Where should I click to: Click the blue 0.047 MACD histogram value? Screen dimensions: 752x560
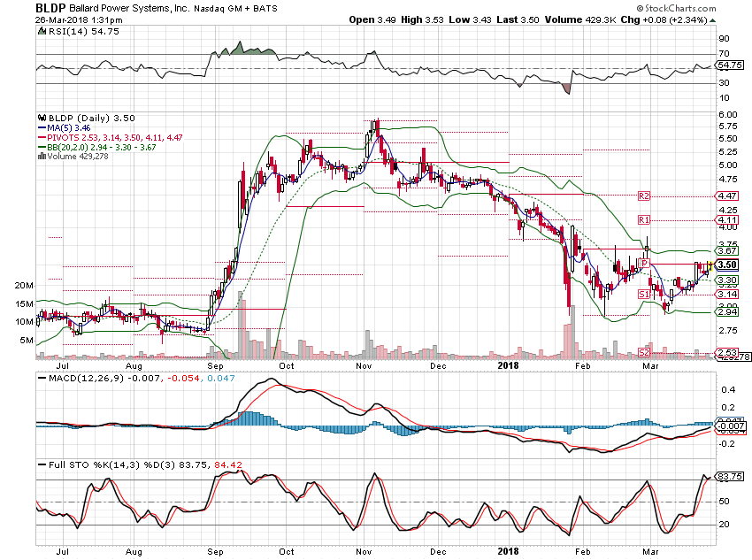(221, 379)
